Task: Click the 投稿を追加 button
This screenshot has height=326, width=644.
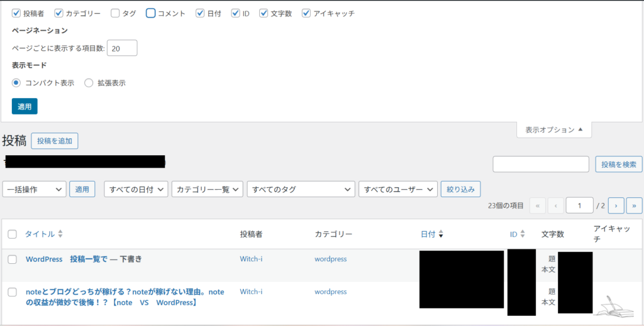Action: click(x=55, y=141)
